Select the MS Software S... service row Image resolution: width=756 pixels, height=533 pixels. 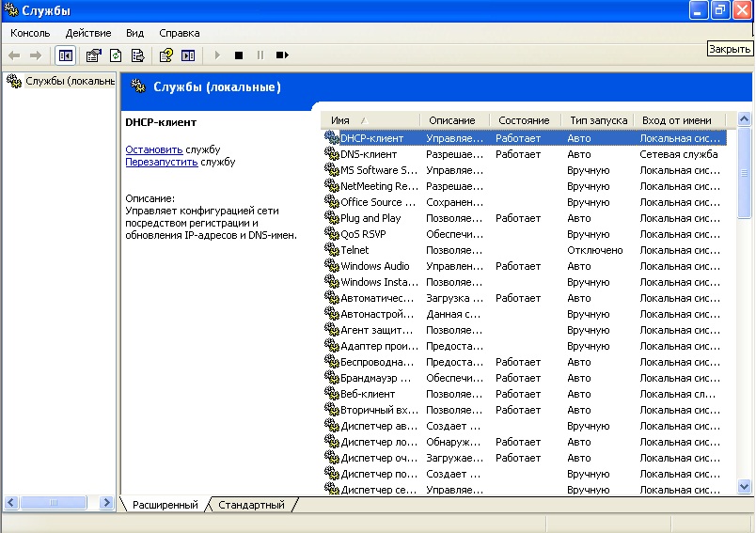524,170
